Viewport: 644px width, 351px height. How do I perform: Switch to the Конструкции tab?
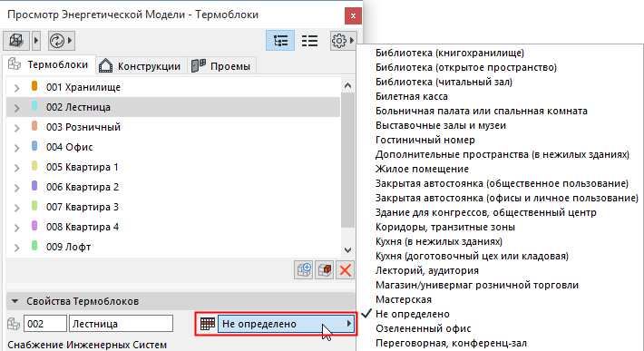[x=141, y=66]
